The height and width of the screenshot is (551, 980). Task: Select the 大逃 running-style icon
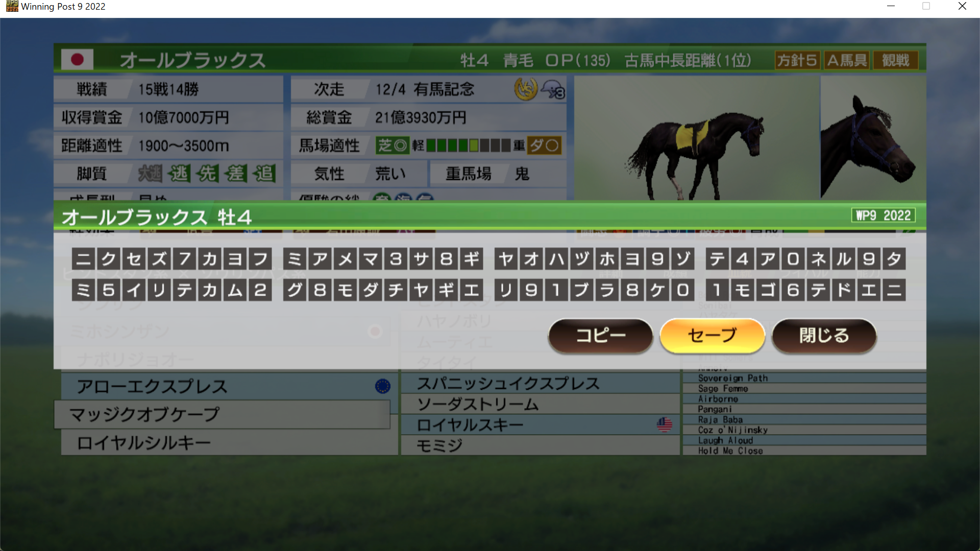click(x=150, y=173)
